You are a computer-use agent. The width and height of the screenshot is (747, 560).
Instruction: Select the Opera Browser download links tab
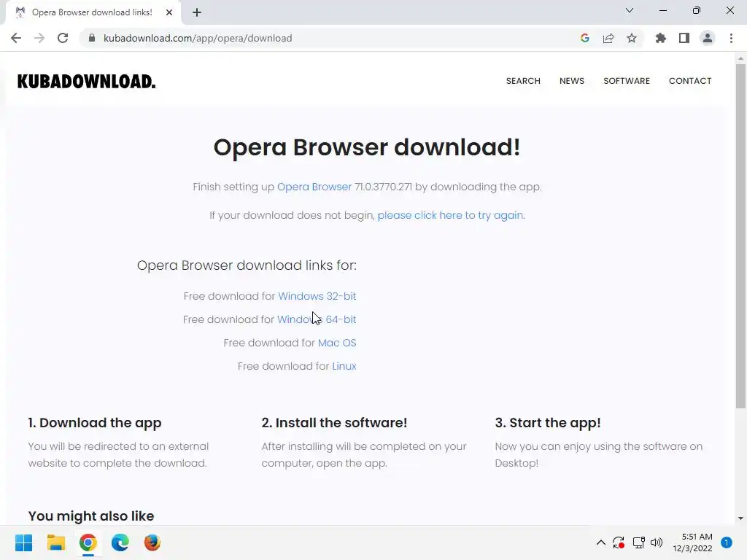(x=92, y=12)
